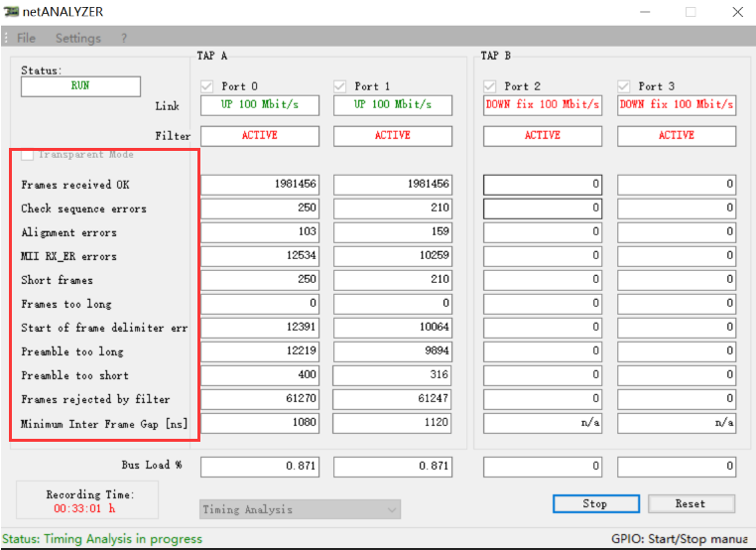
Task: Click Port 0 Alignment errors value 103
Action: [x=260, y=232]
